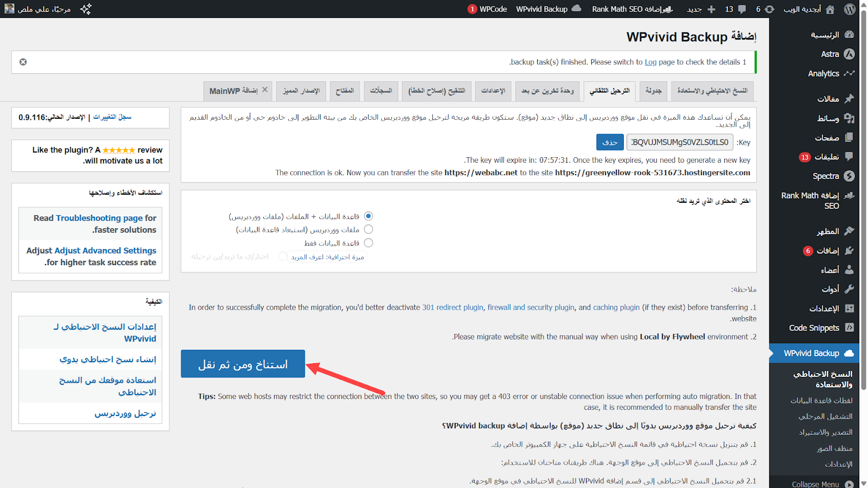868x488 pixels.
Task: Open the WordPress logo menu in admin bar
Action: [850, 9]
